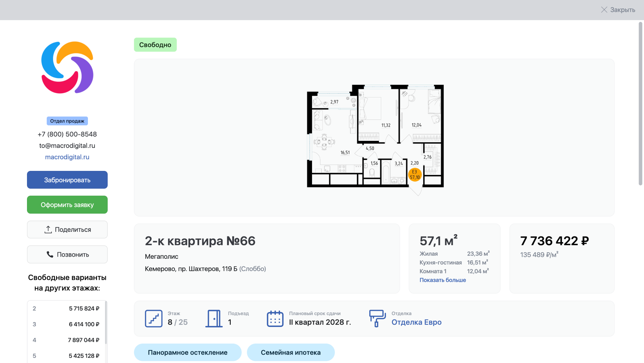This screenshot has height=363, width=644.
Task: Click the colorful swirl company logo
Action: [x=67, y=68]
